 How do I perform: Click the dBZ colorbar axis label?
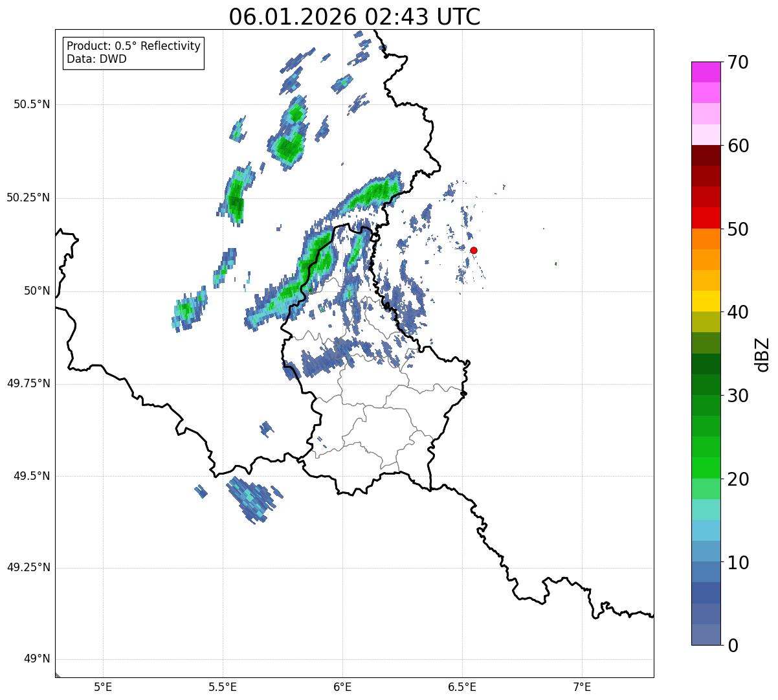tap(762, 354)
